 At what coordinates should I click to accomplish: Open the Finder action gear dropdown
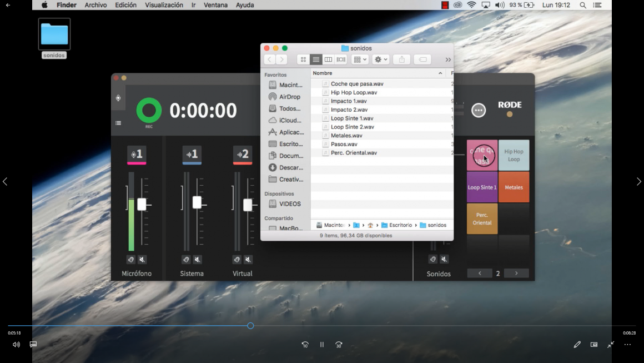coord(380,59)
